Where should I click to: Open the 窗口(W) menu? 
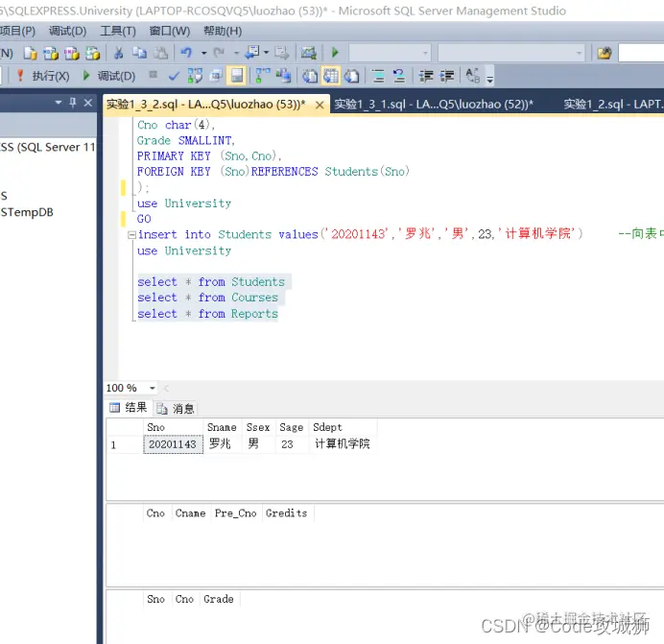tap(170, 31)
